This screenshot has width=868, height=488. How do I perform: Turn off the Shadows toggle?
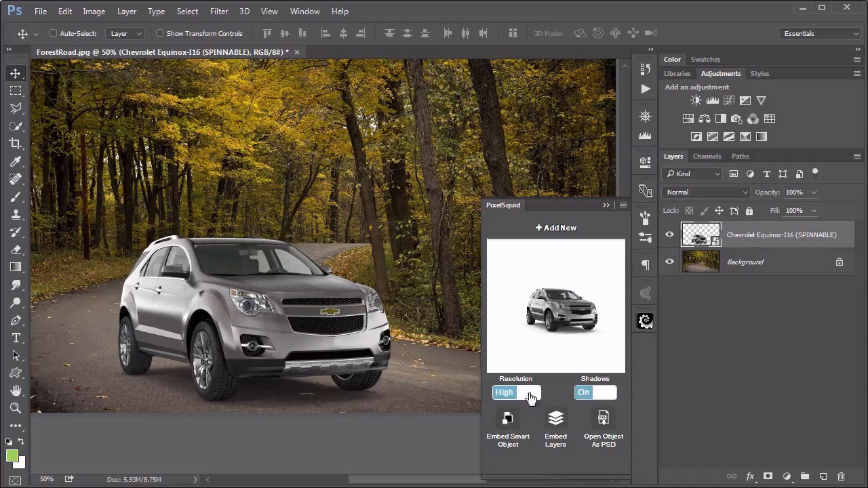(x=595, y=392)
